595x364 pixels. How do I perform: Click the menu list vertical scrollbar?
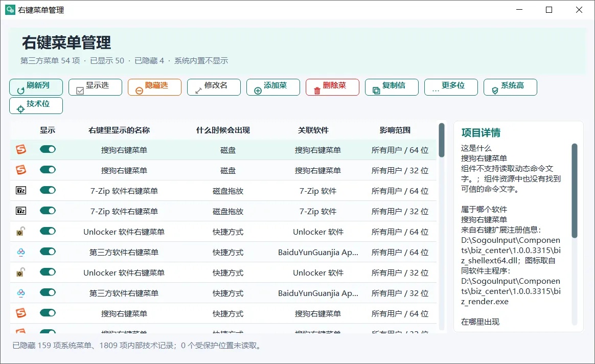(x=441, y=140)
